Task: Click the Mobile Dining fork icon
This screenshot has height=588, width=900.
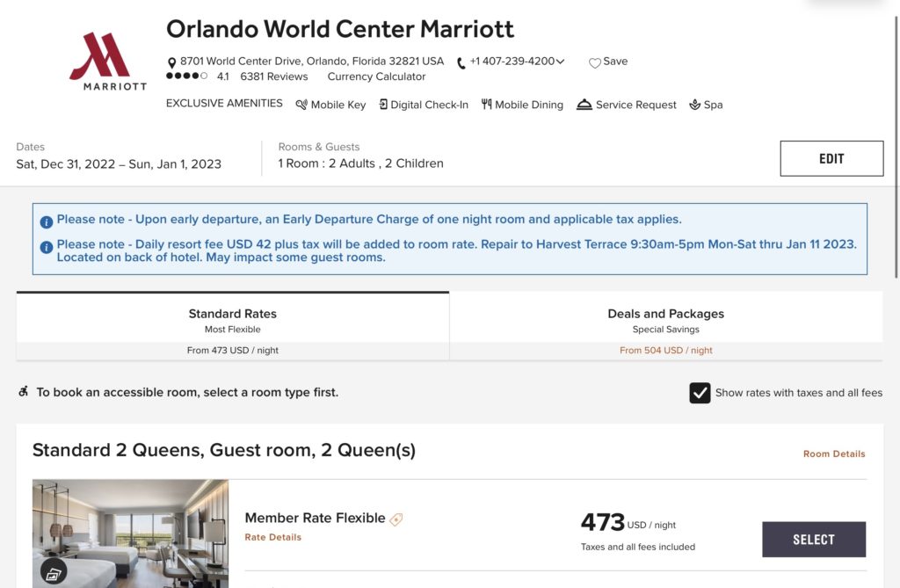Action: (x=487, y=105)
